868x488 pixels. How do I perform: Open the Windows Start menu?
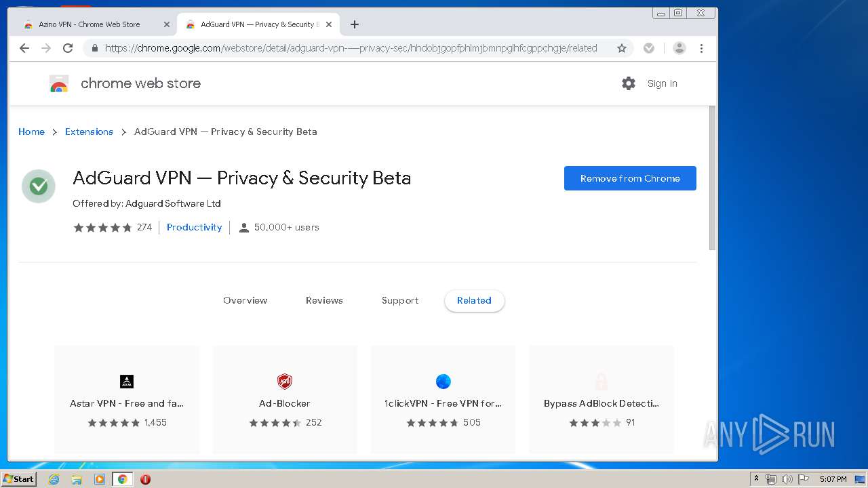(18, 479)
